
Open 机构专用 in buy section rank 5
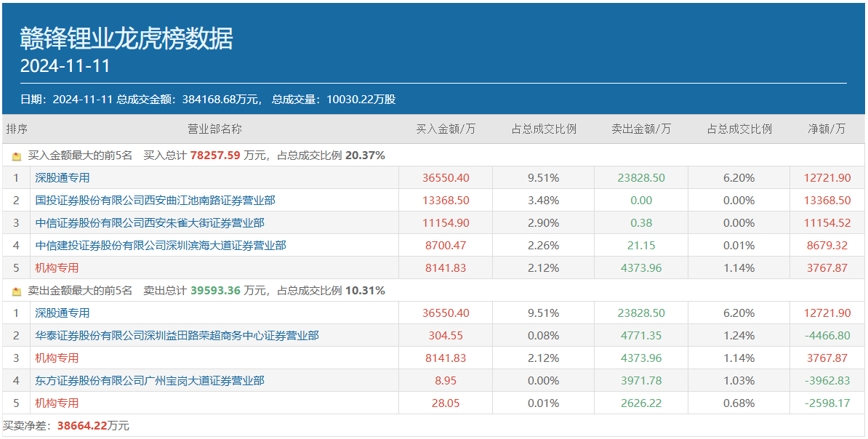[x=57, y=268]
